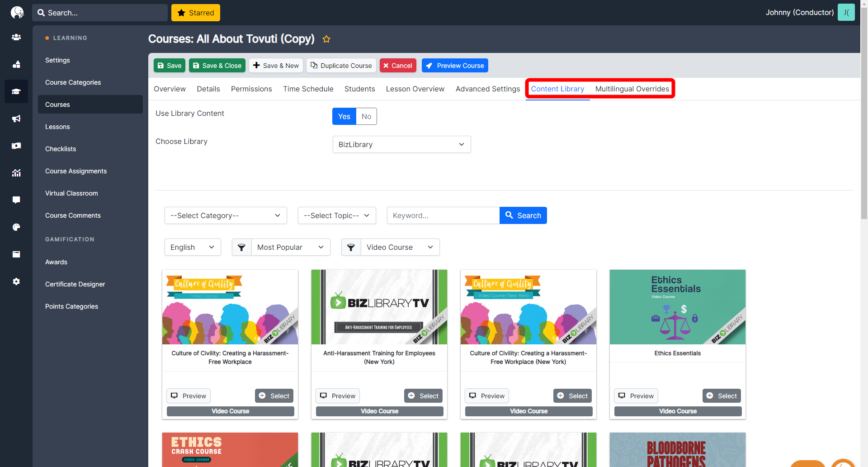Open the English language dropdown

point(193,247)
